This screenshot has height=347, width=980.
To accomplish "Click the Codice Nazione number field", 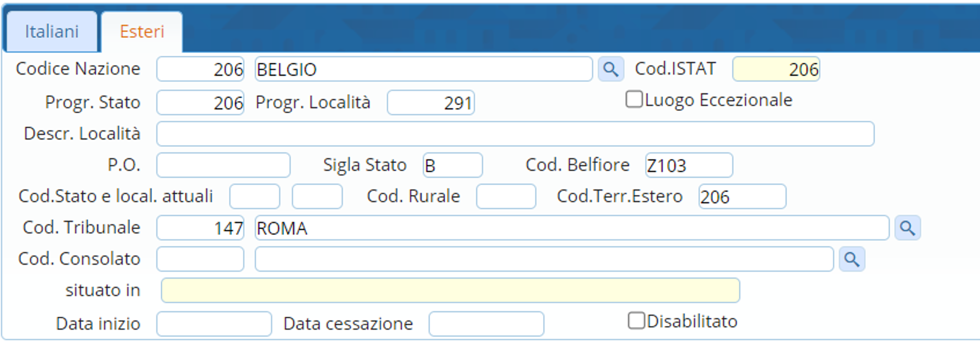I will 200,69.
